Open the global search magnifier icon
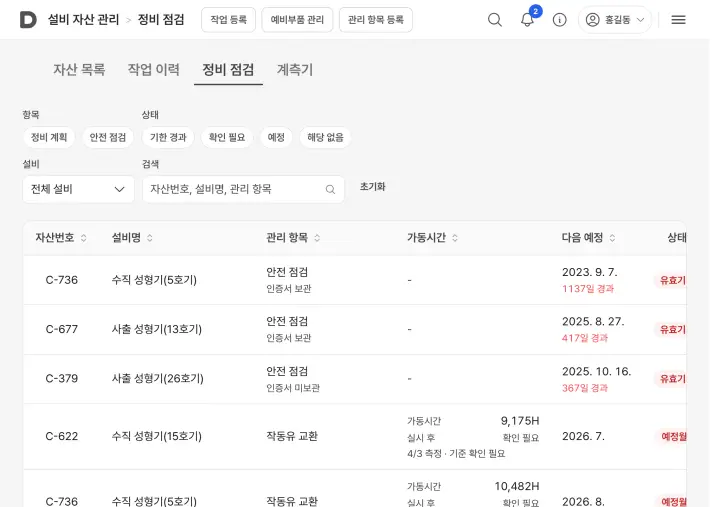720x507 pixels. pos(495,20)
